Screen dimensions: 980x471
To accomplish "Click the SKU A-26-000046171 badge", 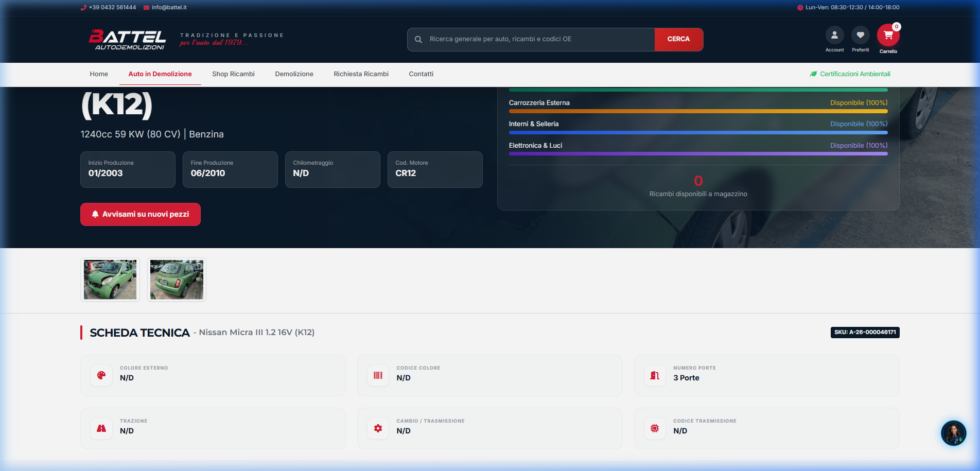I will click(865, 333).
